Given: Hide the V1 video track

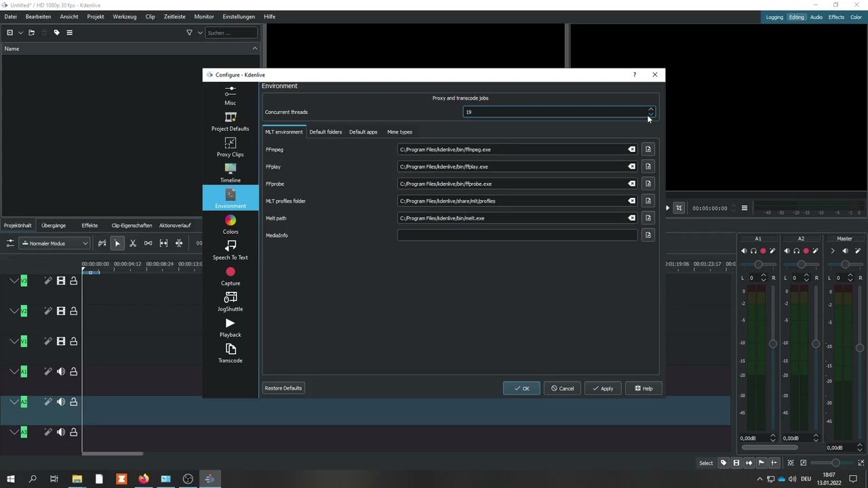Looking at the screenshot, I should point(60,342).
